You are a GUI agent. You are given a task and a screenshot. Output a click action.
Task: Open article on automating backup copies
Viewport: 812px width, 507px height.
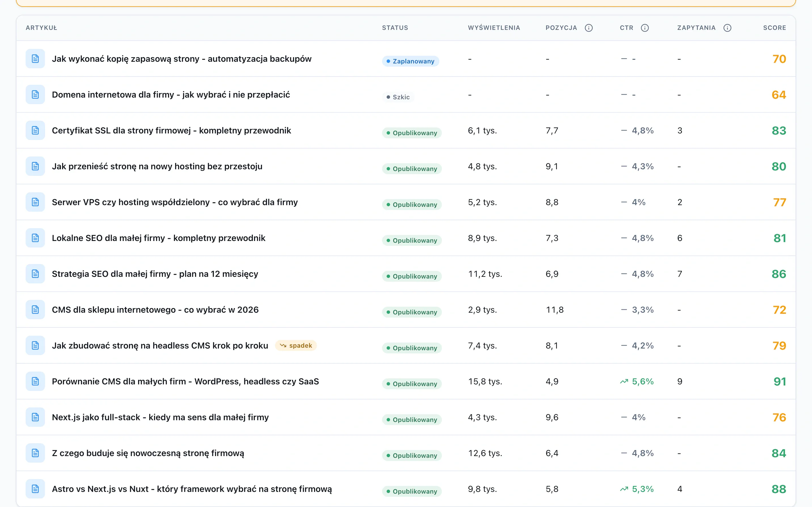click(x=182, y=59)
